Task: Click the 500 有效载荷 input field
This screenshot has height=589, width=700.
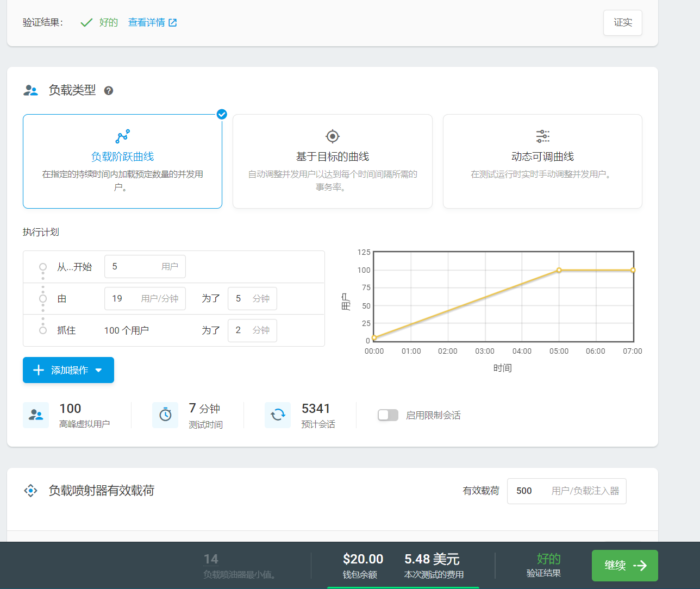Action: pos(567,491)
